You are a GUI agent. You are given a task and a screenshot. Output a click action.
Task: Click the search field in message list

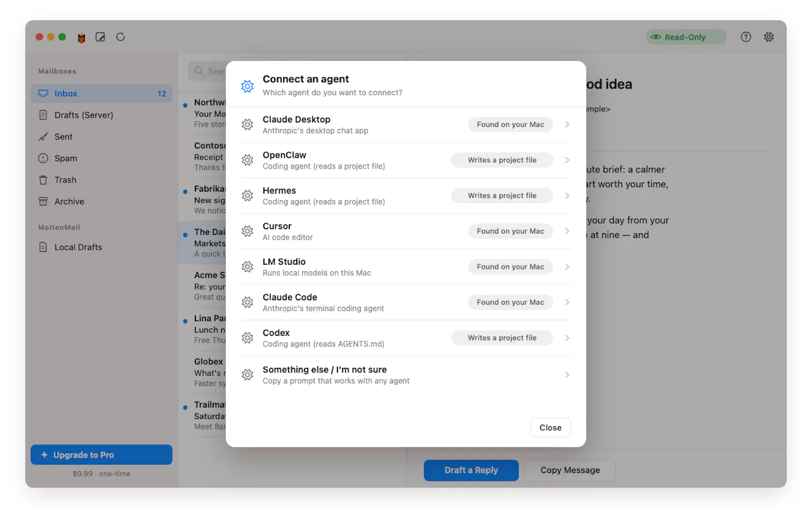[x=207, y=71]
